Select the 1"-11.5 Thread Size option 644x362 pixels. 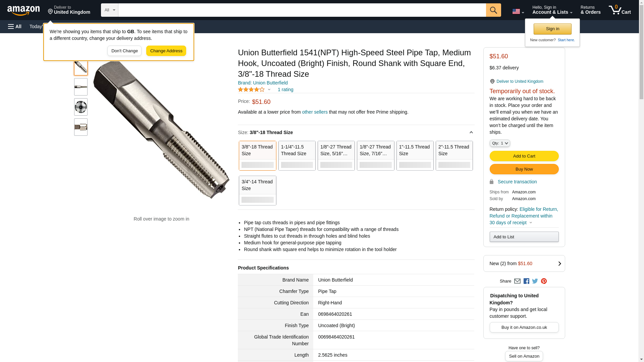coord(415,156)
